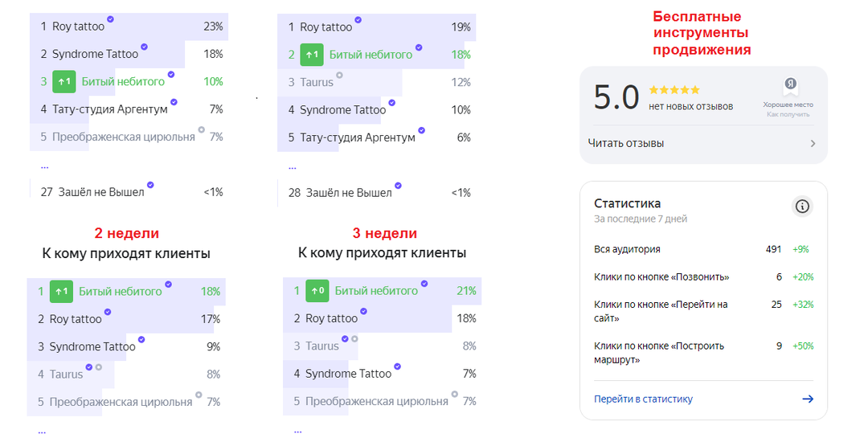Click the 5.0 rating value
The height and width of the screenshot is (434, 868).
tap(616, 98)
